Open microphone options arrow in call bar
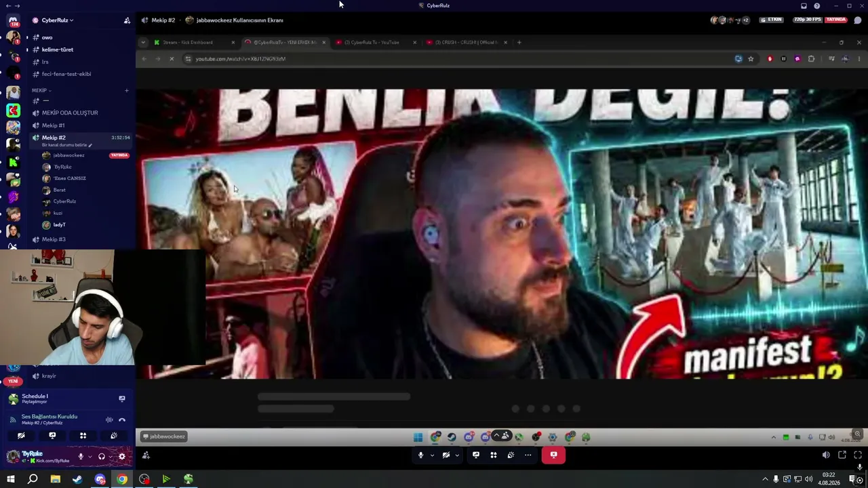Screen dimensions: 868x488 432,455
